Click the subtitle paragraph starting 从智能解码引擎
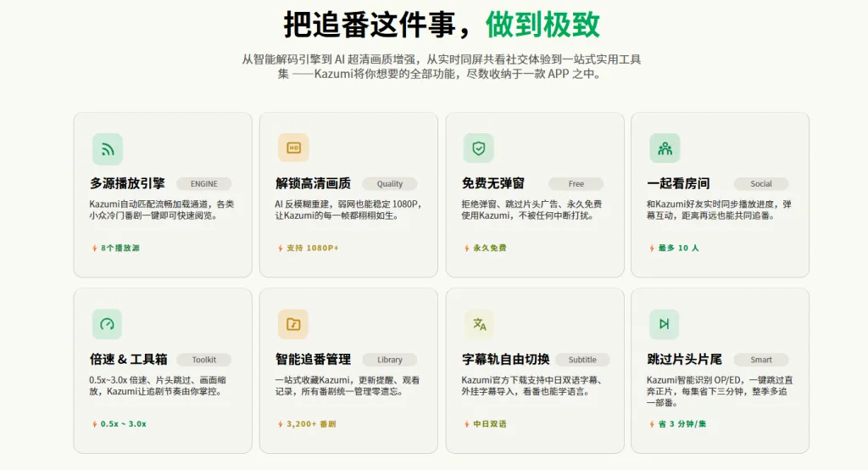 (441, 66)
